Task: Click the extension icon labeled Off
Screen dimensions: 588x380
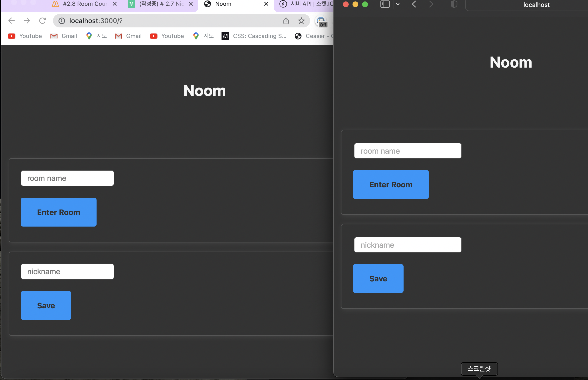Action: (x=321, y=22)
